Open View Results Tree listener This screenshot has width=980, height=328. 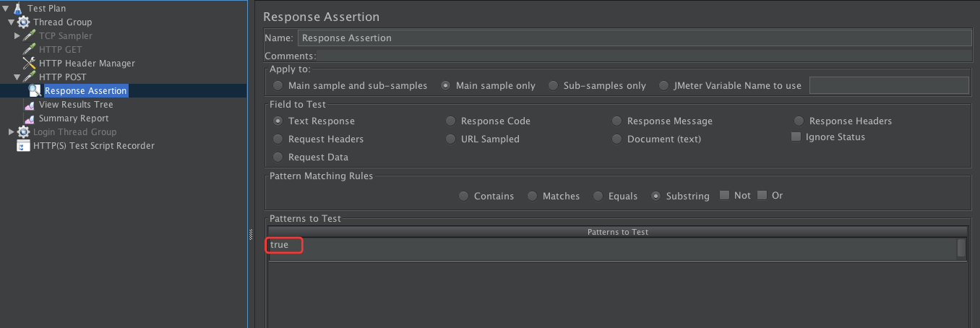pos(76,105)
